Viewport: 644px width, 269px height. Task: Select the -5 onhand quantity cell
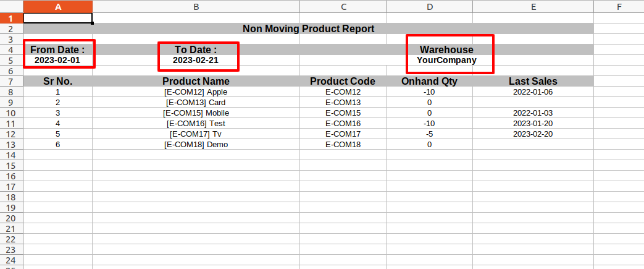tap(430, 134)
